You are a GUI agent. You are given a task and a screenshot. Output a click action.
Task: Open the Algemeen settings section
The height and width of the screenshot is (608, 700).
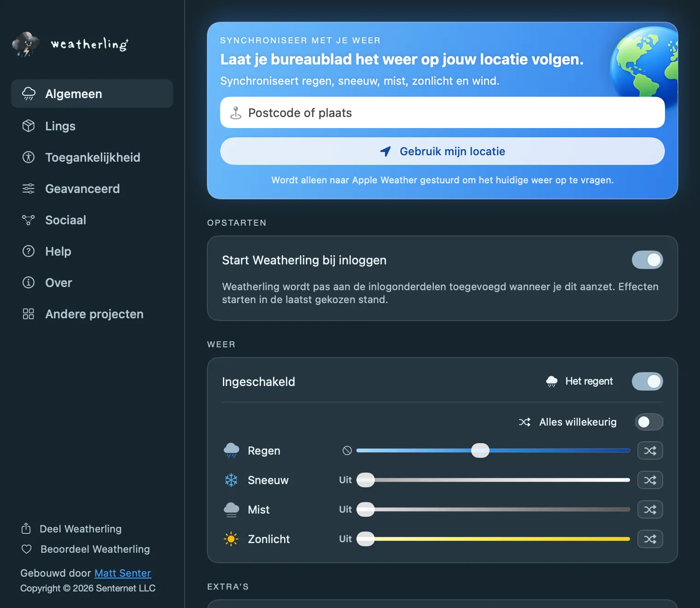pyautogui.click(x=92, y=94)
